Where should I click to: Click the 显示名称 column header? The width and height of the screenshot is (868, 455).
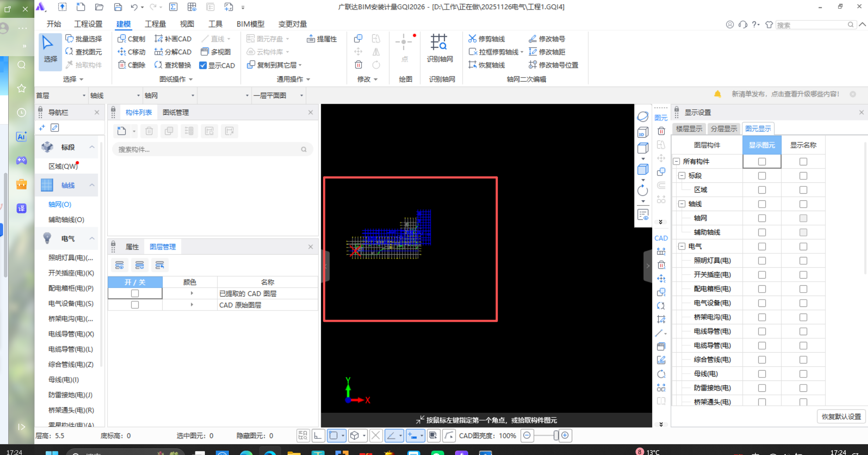click(x=803, y=145)
